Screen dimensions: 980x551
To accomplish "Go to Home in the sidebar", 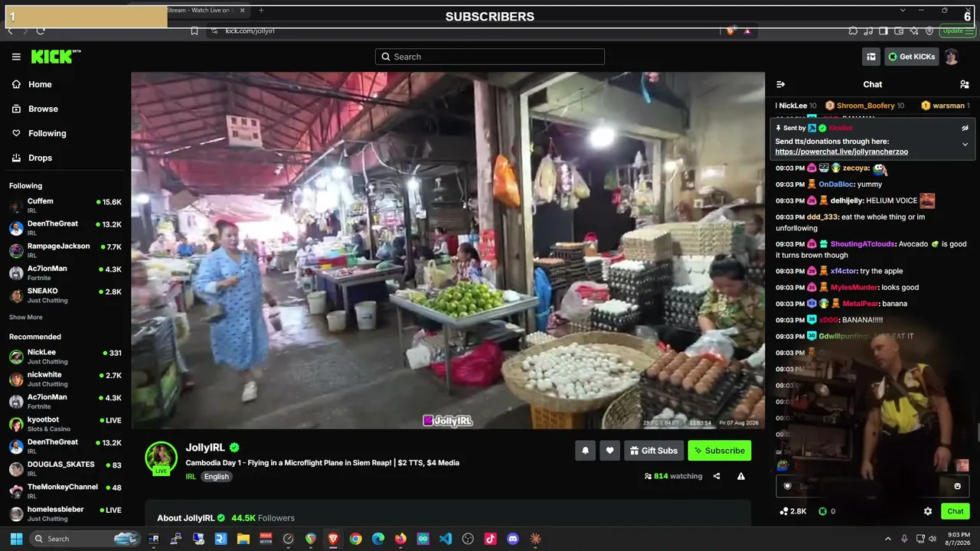I will (40, 84).
